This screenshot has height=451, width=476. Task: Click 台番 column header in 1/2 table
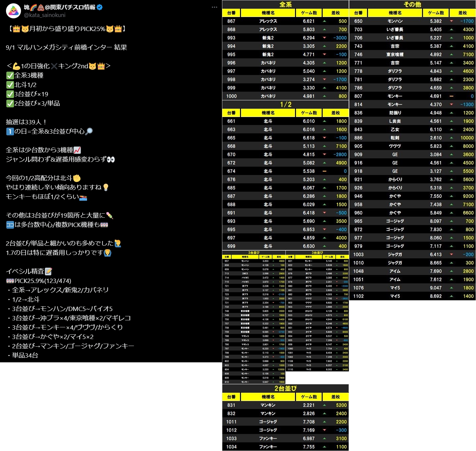[231, 113]
